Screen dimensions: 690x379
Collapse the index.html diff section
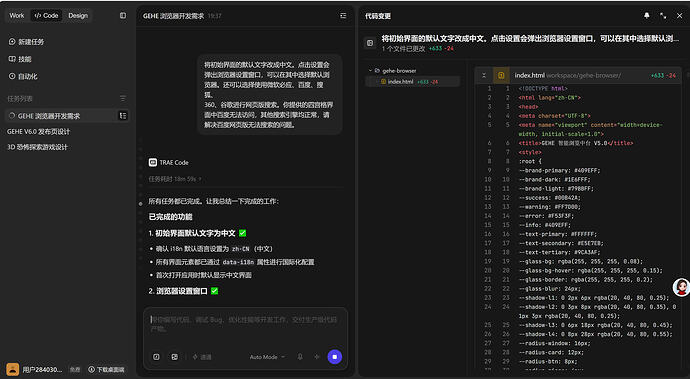click(x=484, y=75)
